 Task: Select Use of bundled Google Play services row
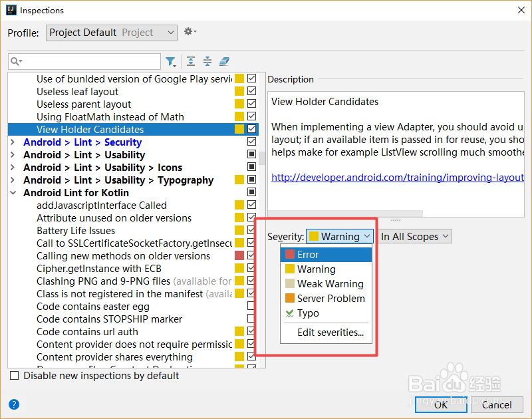point(134,78)
